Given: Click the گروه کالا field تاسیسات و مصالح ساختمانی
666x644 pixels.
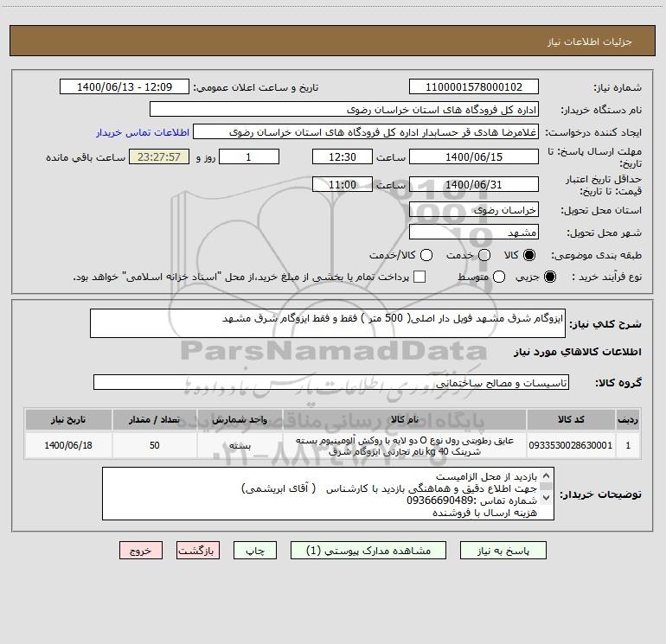Looking at the screenshot, I should coord(331,382).
